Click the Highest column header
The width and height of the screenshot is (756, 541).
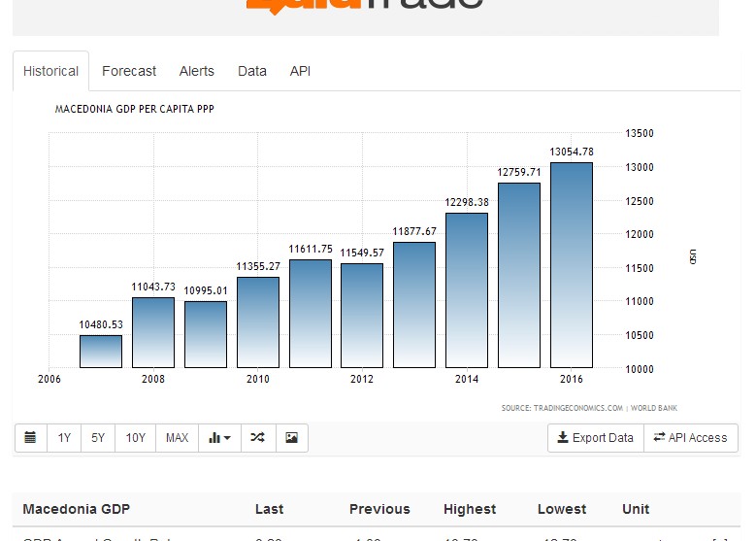tap(470, 509)
